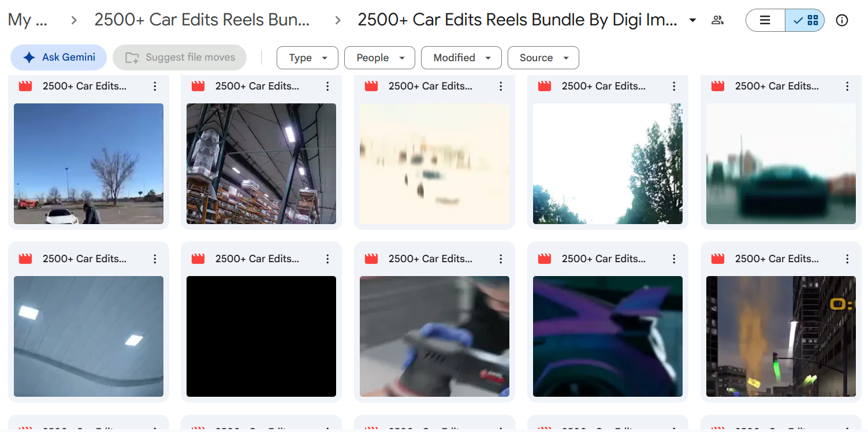868x432 pixels.
Task: Select the blurry teal car thumbnail
Action: pos(781,163)
